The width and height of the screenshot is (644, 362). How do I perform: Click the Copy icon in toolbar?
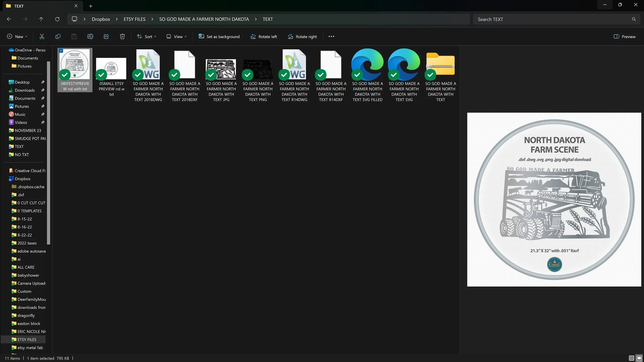point(58,37)
